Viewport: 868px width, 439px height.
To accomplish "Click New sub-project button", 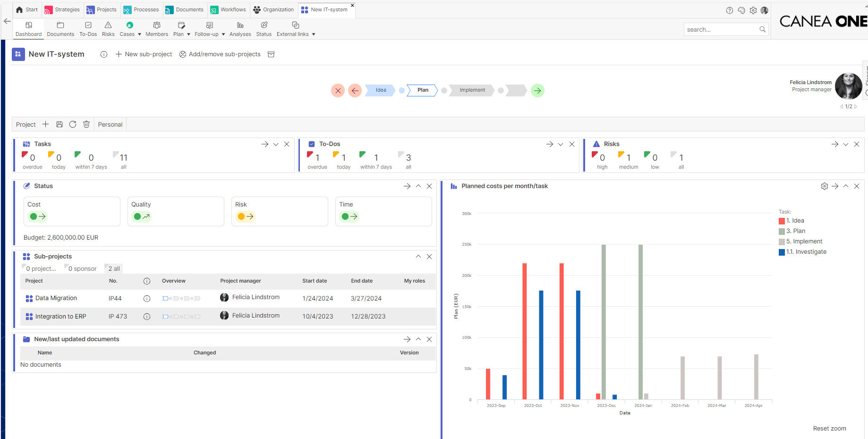I will coord(144,54).
